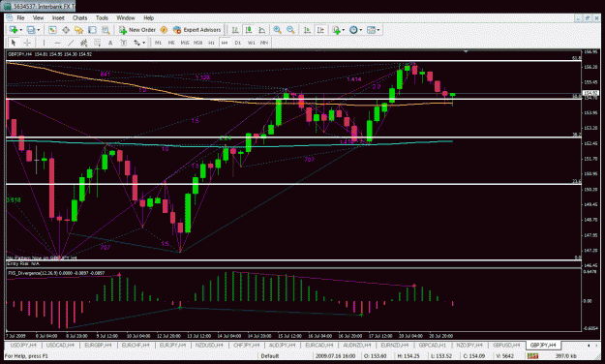
Task: Click the connection status bars indicator
Action: (532, 355)
